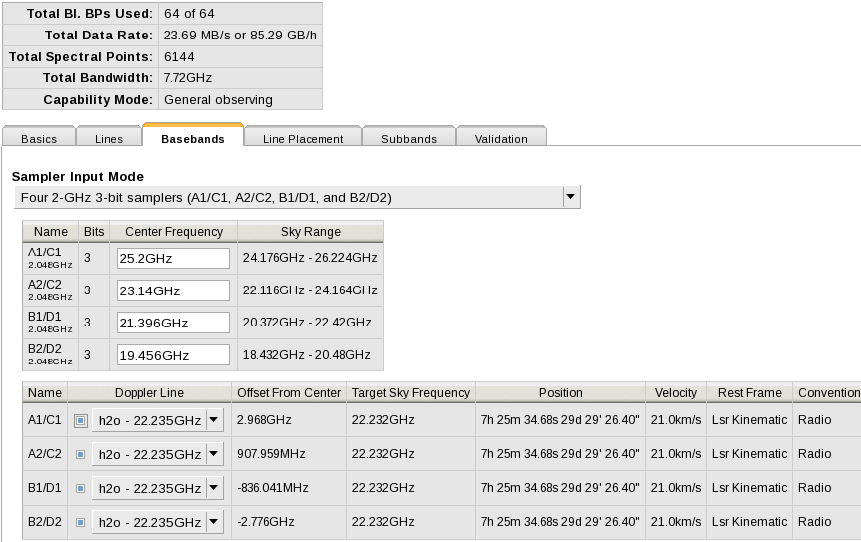Click the small icon in the B1/D1 Doppler row
Viewport: 861px width, 542px height.
[80, 488]
